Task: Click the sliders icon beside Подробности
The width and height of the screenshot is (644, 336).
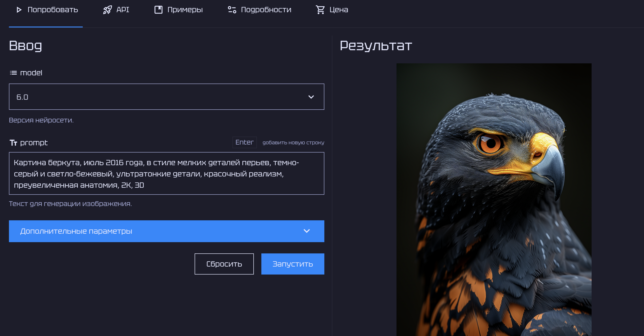Action: click(232, 10)
